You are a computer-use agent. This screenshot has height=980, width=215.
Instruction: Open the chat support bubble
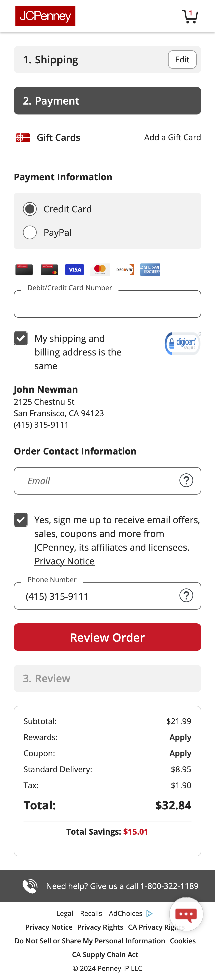pyautogui.click(x=186, y=914)
